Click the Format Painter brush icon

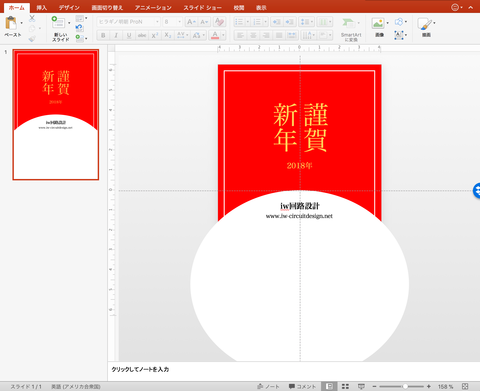tap(32, 39)
